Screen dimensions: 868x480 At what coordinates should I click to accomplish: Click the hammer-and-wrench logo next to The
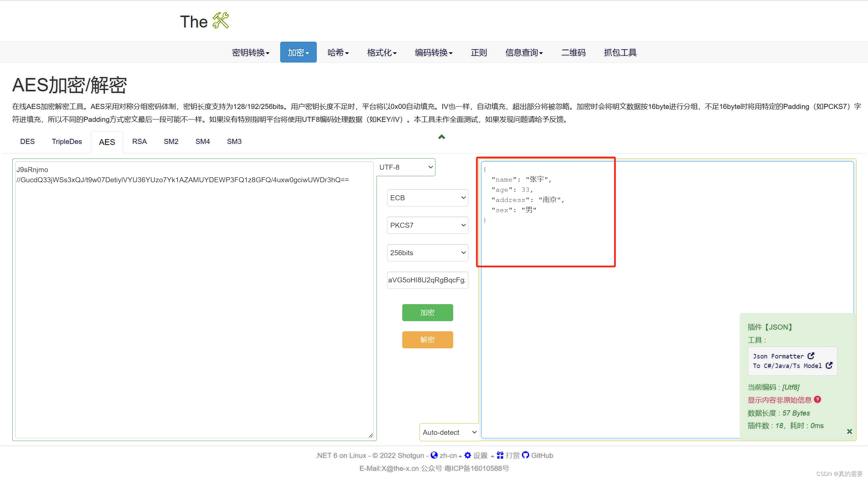[x=220, y=21]
